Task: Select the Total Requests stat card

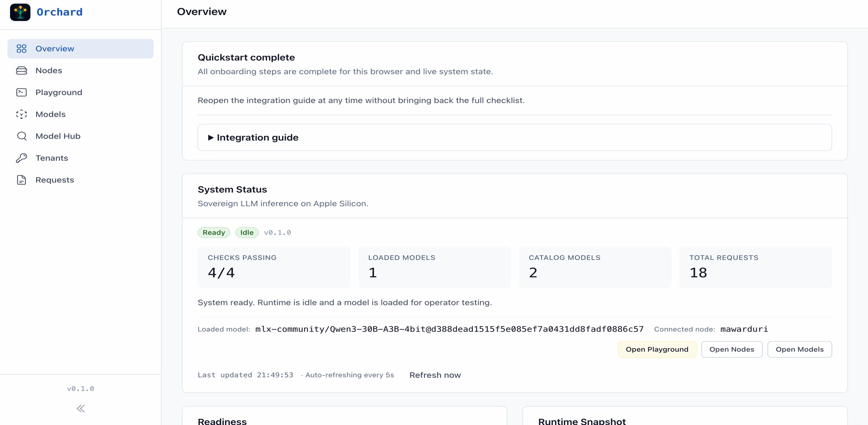Action: click(x=755, y=267)
